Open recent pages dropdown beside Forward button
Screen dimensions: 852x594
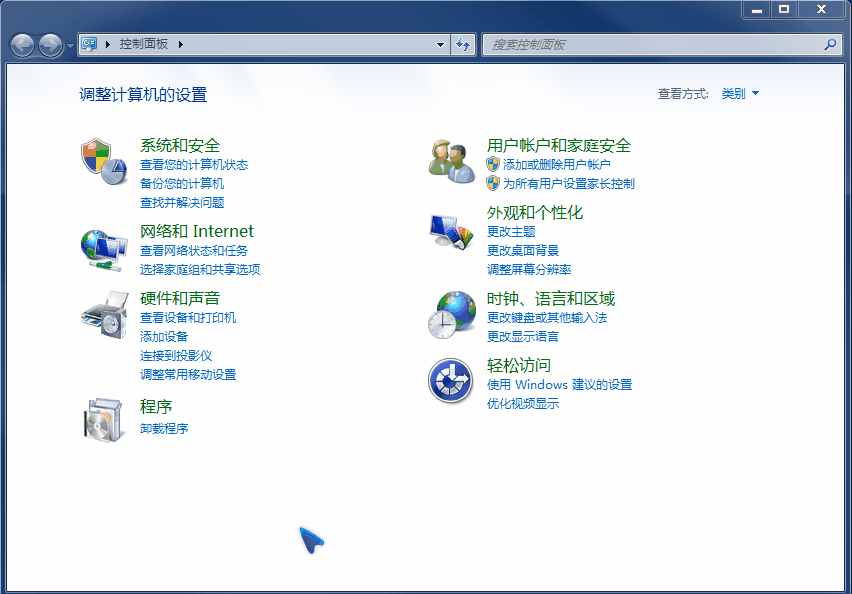pos(70,46)
